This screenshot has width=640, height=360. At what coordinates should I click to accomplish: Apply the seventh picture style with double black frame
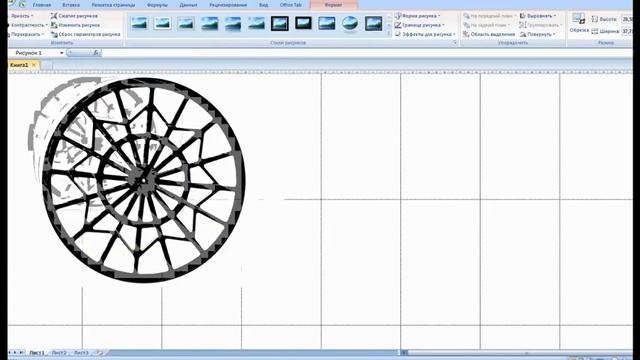coord(280,23)
